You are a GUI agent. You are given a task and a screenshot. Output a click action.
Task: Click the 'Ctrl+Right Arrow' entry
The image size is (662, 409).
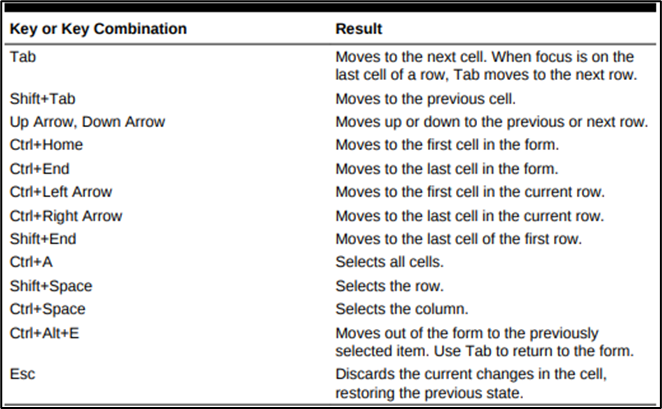[x=66, y=216]
